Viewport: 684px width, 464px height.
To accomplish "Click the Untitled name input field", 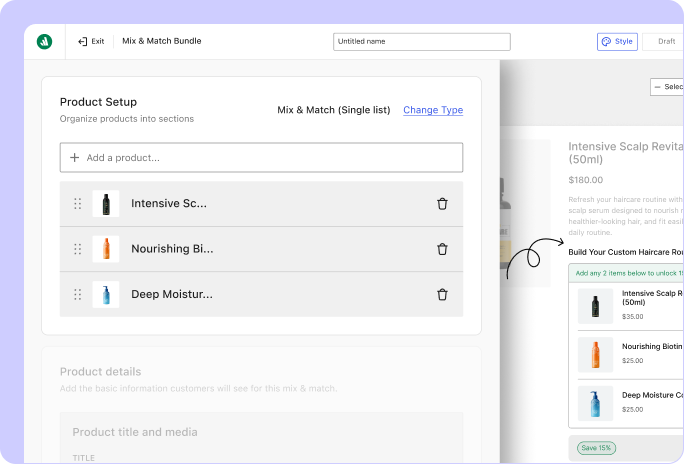I will click(x=421, y=41).
